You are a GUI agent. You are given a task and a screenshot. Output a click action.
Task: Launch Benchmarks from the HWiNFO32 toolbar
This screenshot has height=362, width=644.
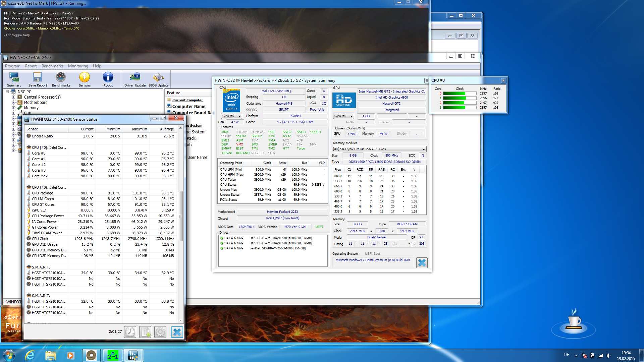coord(61,79)
